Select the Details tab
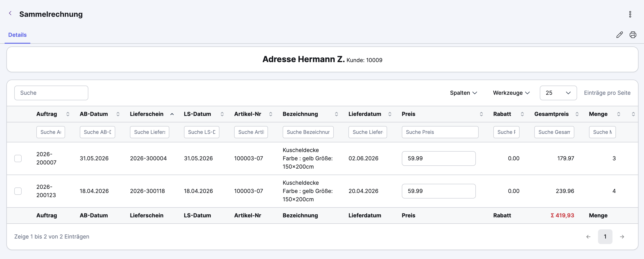This screenshot has width=644, height=259. [17, 35]
